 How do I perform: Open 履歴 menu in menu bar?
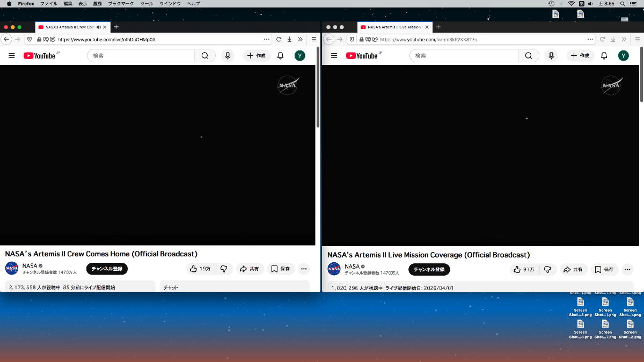[x=98, y=4]
